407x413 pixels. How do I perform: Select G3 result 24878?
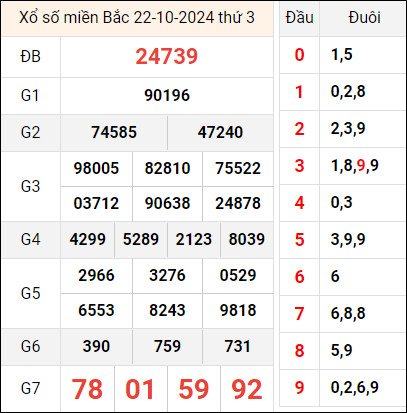(238, 204)
